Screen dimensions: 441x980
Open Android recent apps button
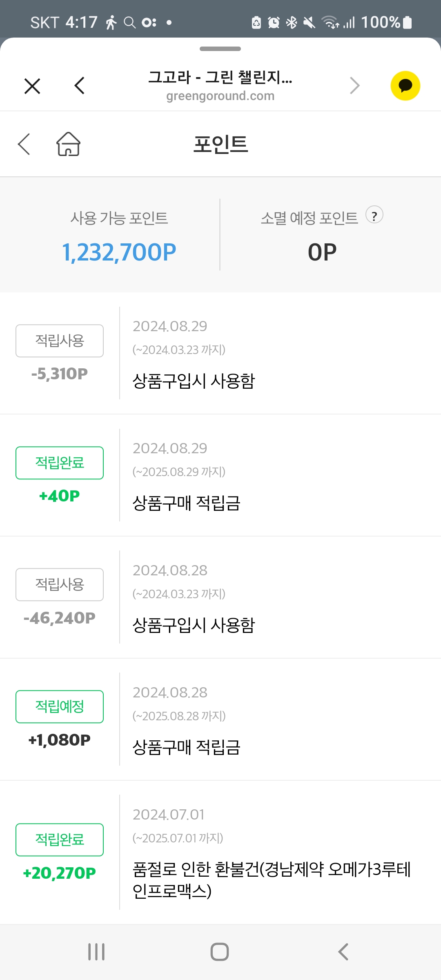click(x=96, y=952)
